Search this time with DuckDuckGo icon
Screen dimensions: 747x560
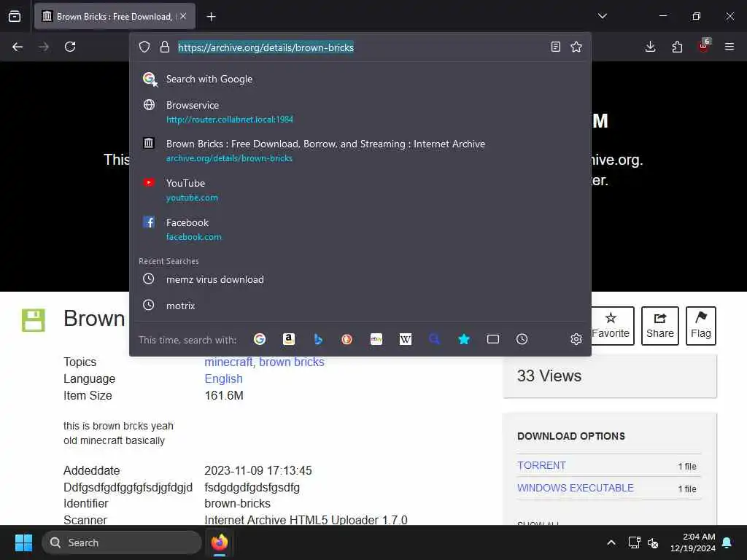(x=347, y=339)
